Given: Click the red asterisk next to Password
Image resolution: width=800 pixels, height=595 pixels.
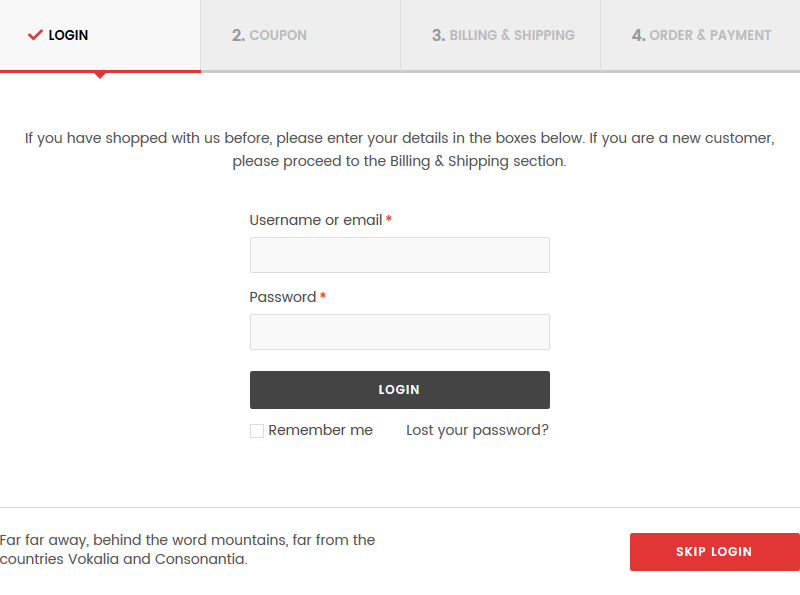Looking at the screenshot, I should pyautogui.click(x=322, y=296).
